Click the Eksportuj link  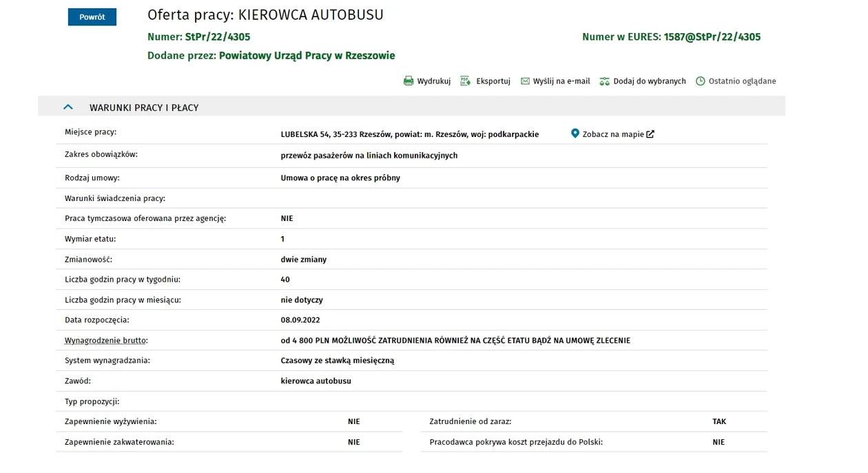tap(493, 81)
